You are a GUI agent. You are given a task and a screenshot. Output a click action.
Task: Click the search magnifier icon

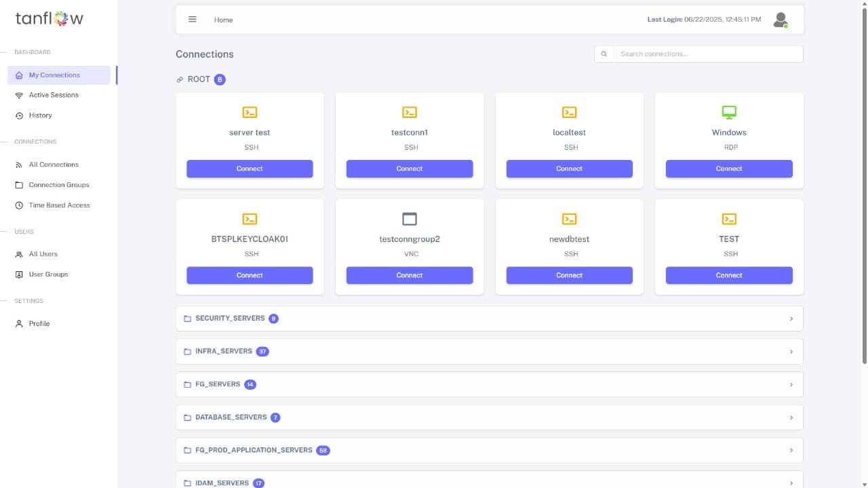[x=604, y=54]
